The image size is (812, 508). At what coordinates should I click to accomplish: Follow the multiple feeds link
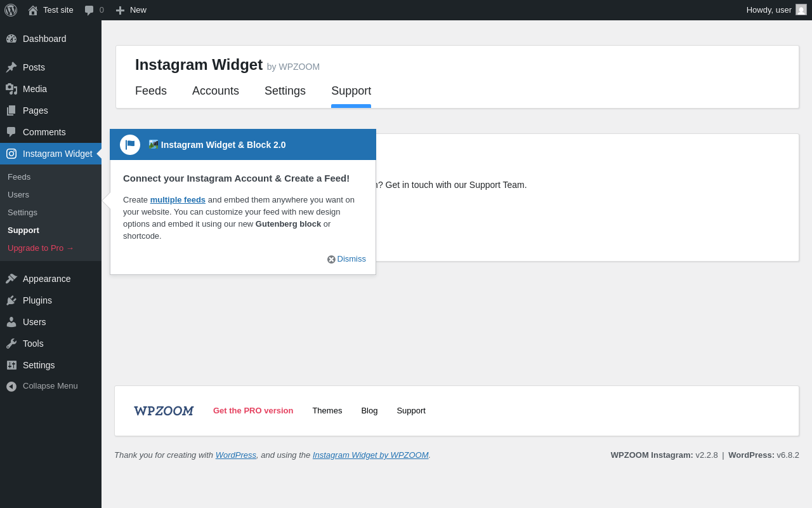pos(178,200)
